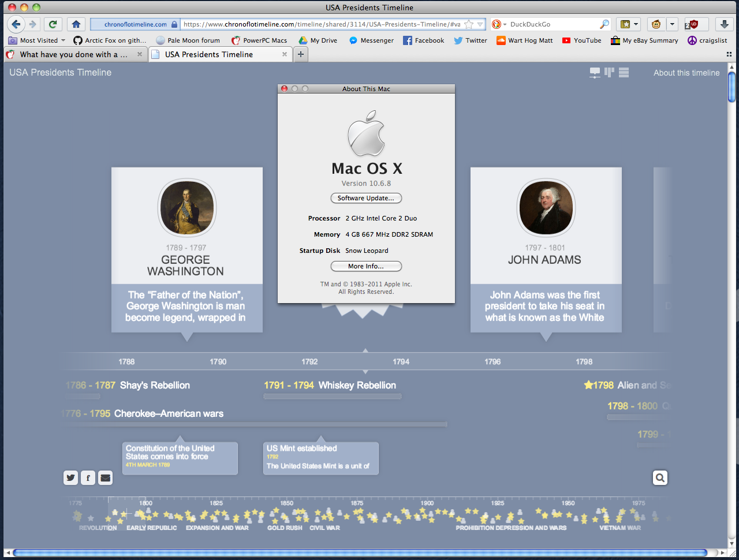
Task: Open the My eBay Summary bookmark
Action: (645, 40)
